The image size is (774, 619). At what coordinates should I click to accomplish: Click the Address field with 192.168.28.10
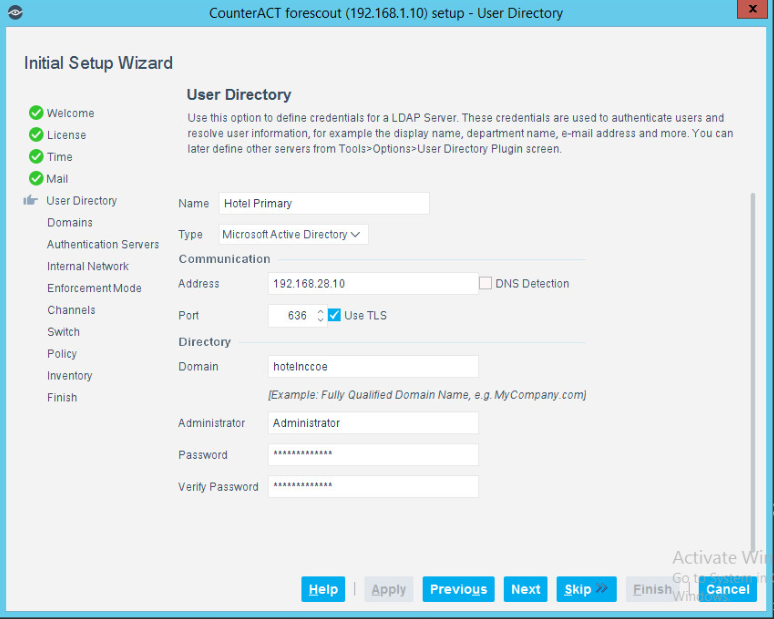pyautogui.click(x=373, y=283)
